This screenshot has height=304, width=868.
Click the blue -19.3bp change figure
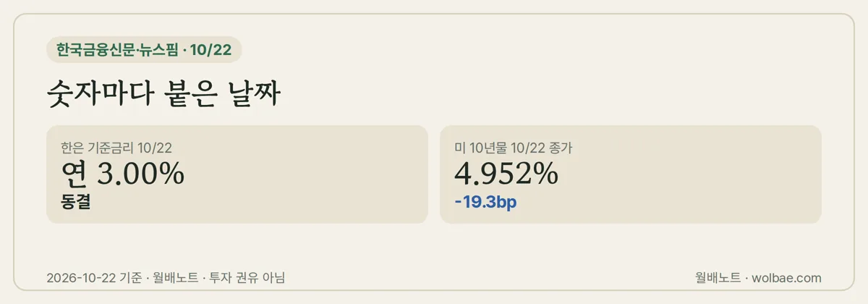485,202
